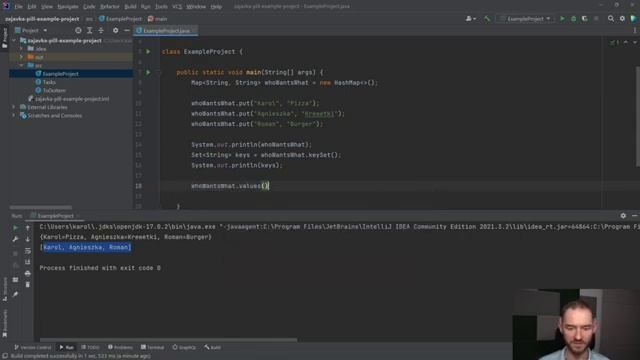Click highlighted console output Karol, Agnieszka, Roman
The image size is (640, 360).
[87, 247]
